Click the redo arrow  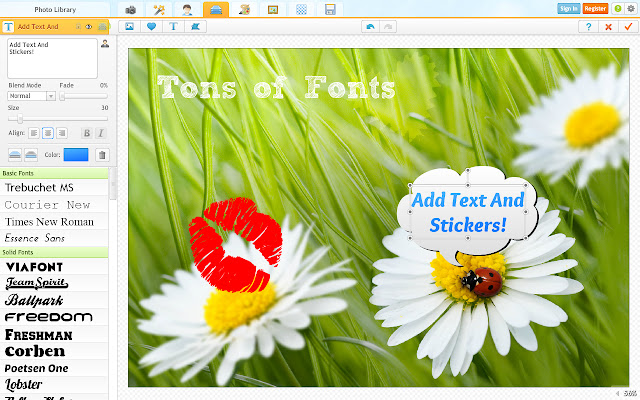(x=388, y=27)
